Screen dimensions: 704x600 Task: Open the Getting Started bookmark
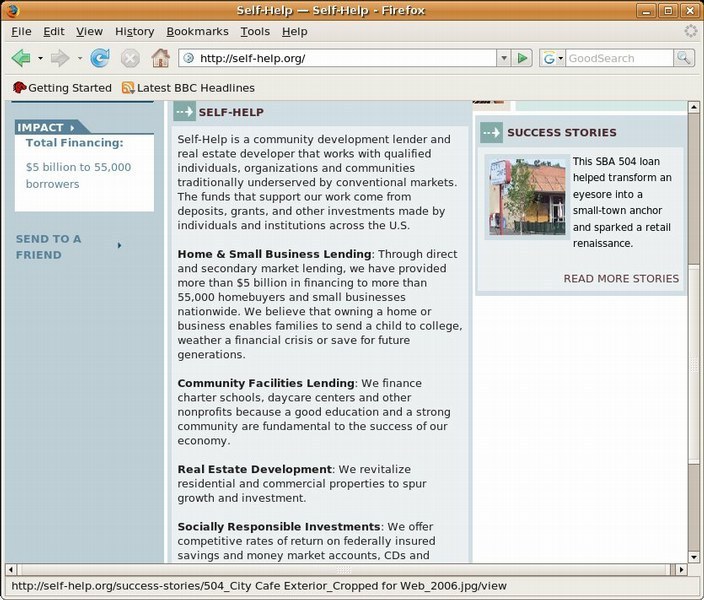pyautogui.click(x=62, y=88)
